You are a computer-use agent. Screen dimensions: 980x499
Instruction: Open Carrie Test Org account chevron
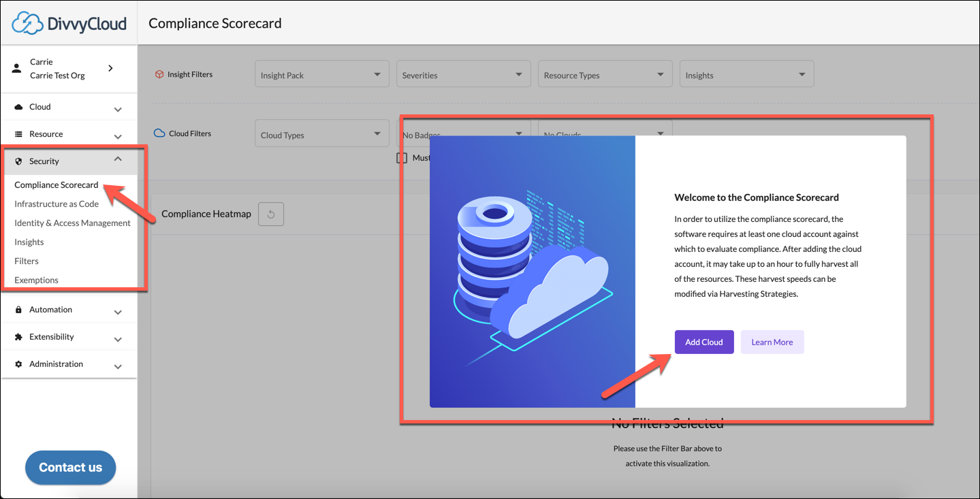[111, 68]
